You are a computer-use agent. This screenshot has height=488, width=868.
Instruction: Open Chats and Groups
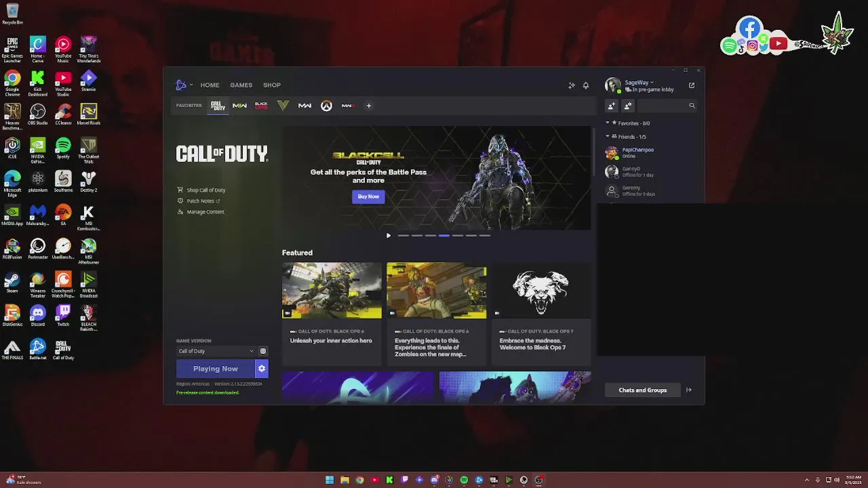coord(642,390)
